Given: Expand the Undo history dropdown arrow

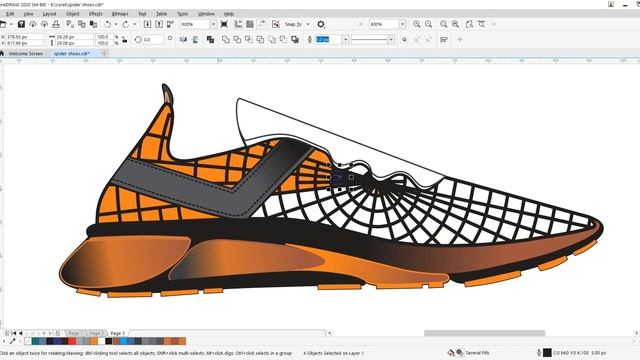Looking at the screenshot, I should coord(116,24).
